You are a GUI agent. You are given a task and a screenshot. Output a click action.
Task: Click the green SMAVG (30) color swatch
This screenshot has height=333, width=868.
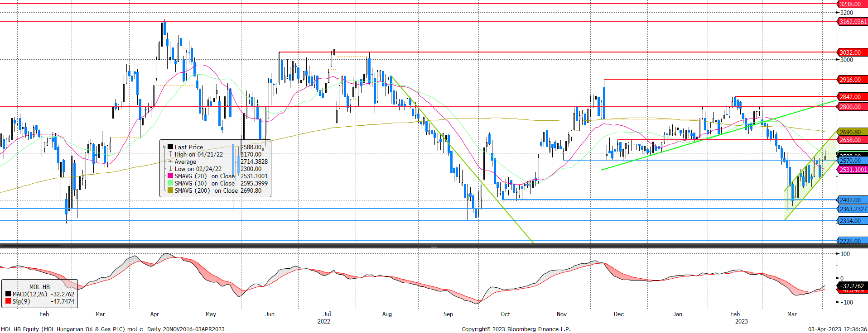[x=171, y=183]
